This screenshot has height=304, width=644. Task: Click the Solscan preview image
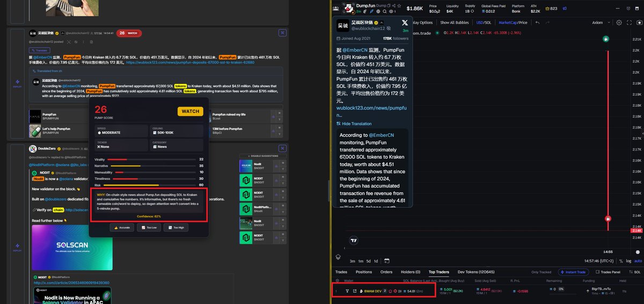72,248
